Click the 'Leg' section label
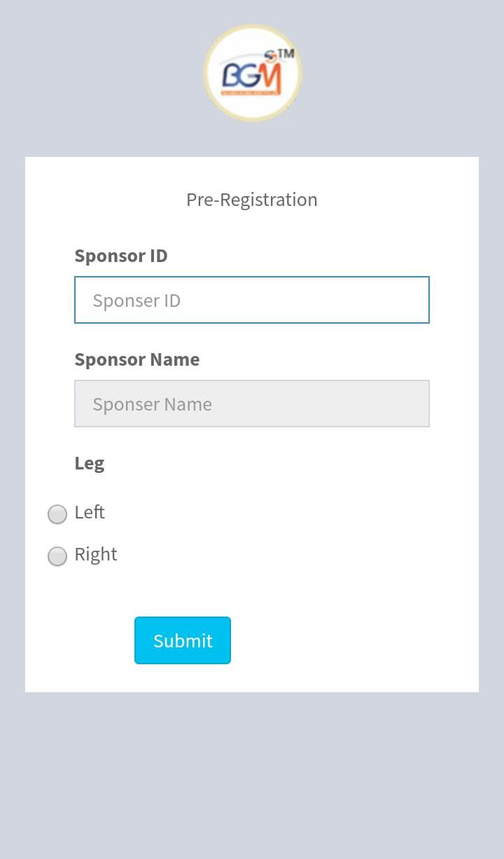Viewport: 504px width, 859px height. [90, 464]
